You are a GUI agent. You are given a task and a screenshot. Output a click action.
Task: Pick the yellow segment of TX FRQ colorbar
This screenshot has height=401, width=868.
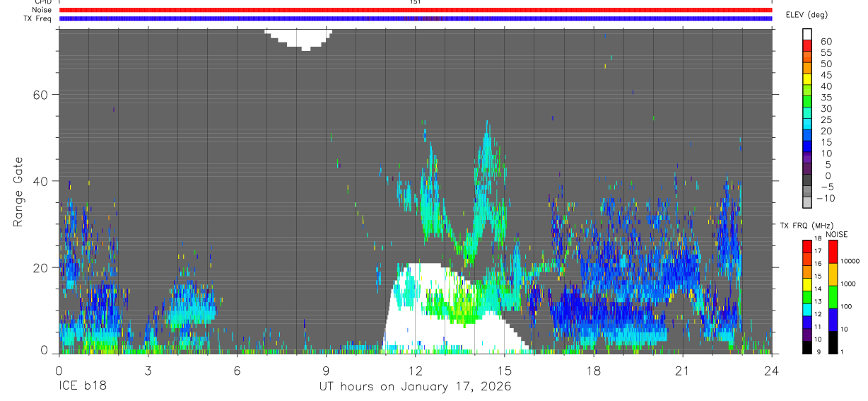click(807, 284)
